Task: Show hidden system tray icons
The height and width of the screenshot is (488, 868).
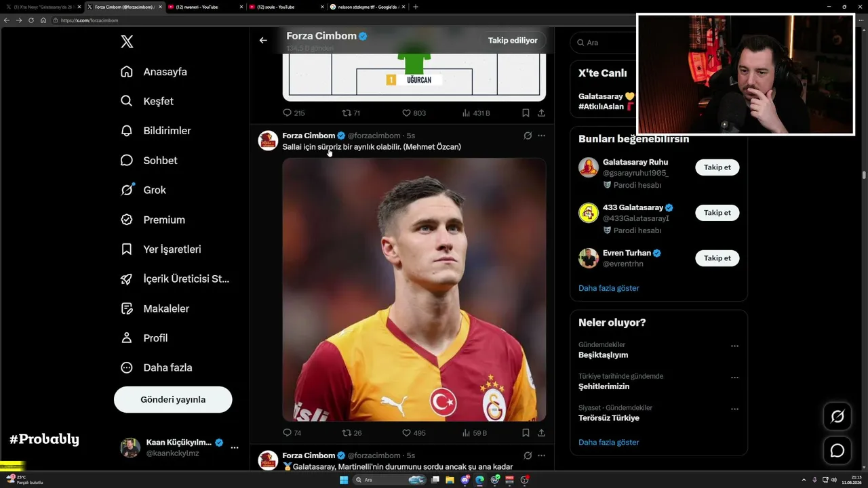Action: click(x=804, y=480)
